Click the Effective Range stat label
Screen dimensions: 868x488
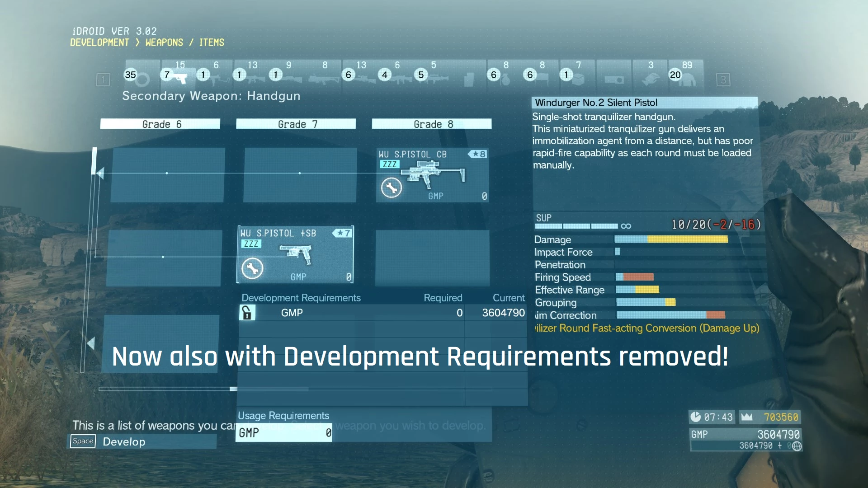pos(570,290)
